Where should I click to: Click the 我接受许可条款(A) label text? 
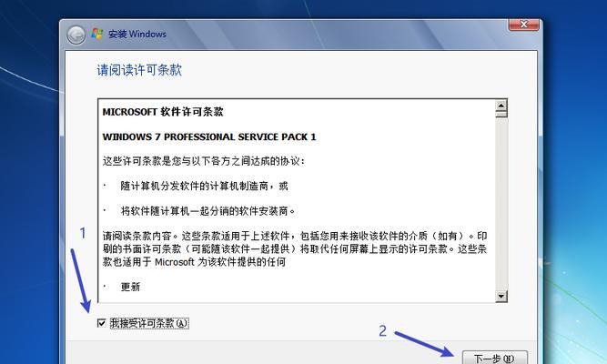(149, 323)
